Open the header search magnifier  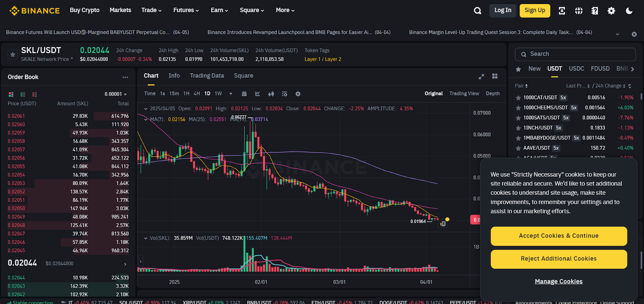point(477,10)
